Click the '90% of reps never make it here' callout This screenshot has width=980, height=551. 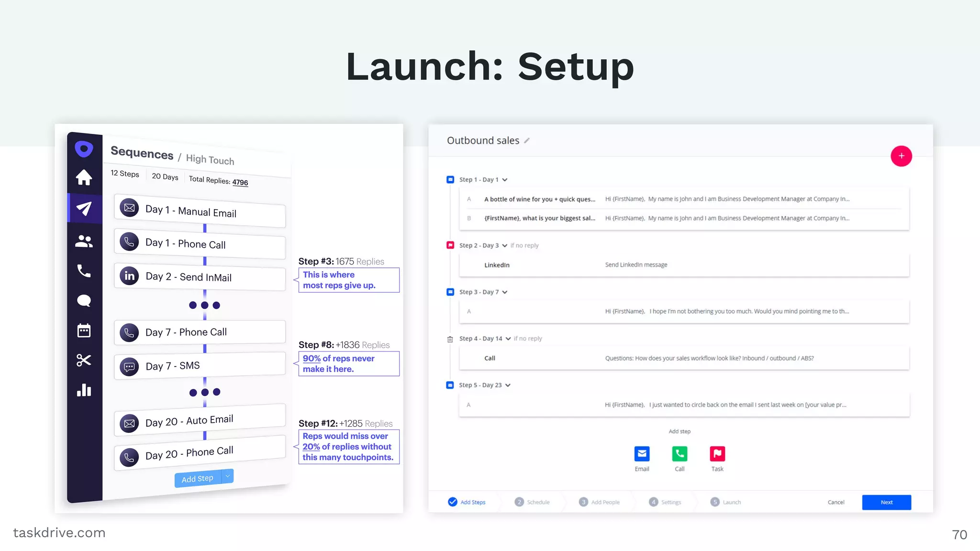pyautogui.click(x=349, y=364)
